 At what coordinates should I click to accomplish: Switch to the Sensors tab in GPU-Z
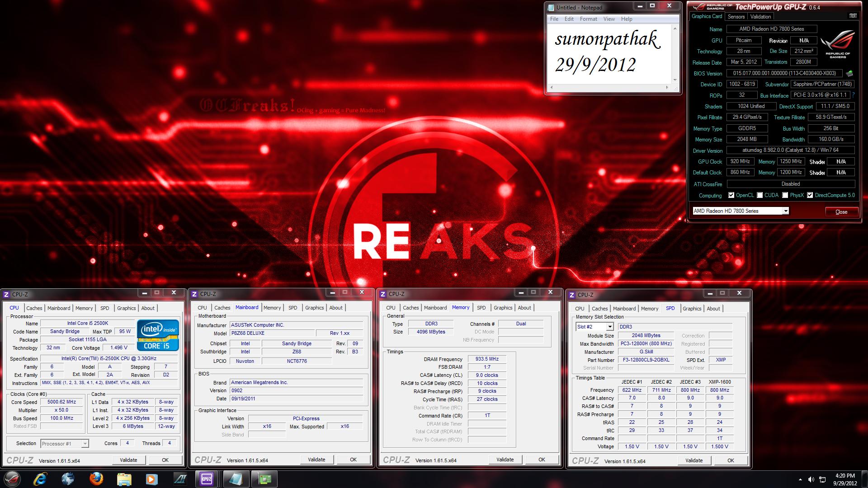pyautogui.click(x=736, y=17)
